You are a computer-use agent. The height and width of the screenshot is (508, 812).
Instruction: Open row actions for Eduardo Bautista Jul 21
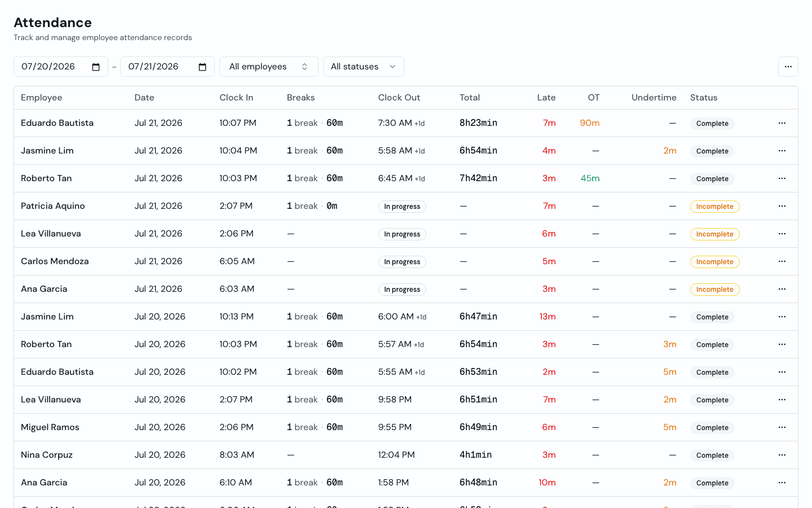[x=782, y=123]
